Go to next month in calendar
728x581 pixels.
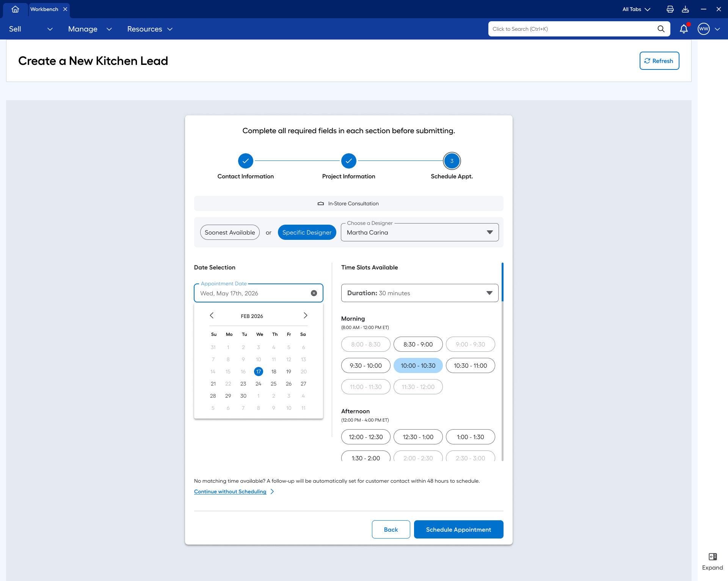306,315
